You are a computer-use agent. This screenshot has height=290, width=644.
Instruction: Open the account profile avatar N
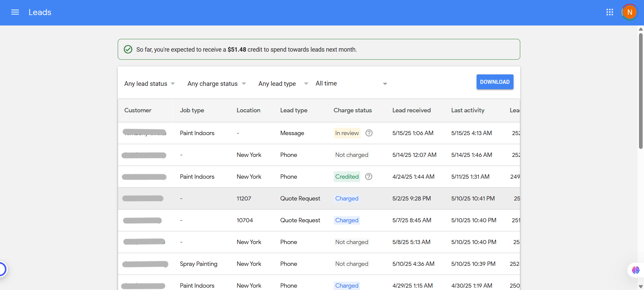click(630, 12)
